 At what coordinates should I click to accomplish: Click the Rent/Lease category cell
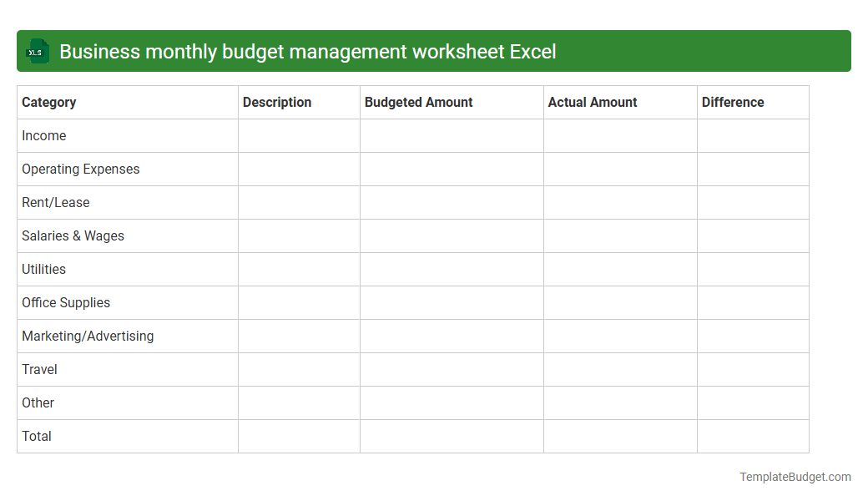click(55, 202)
